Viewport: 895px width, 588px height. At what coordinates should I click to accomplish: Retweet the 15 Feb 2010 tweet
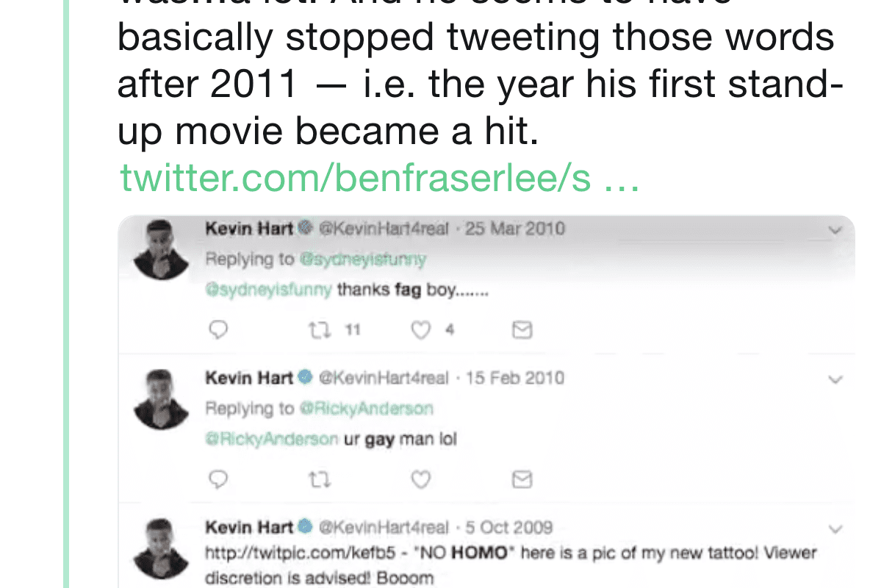point(320,480)
